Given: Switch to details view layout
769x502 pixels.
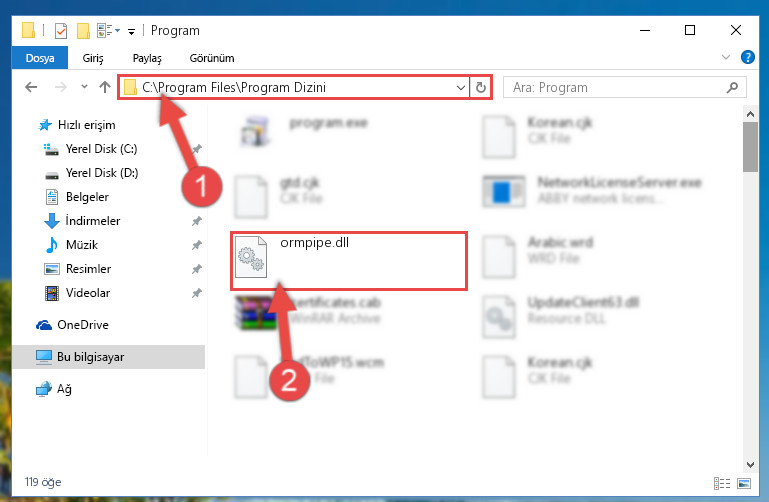Looking at the screenshot, I should pyautogui.click(x=721, y=483).
